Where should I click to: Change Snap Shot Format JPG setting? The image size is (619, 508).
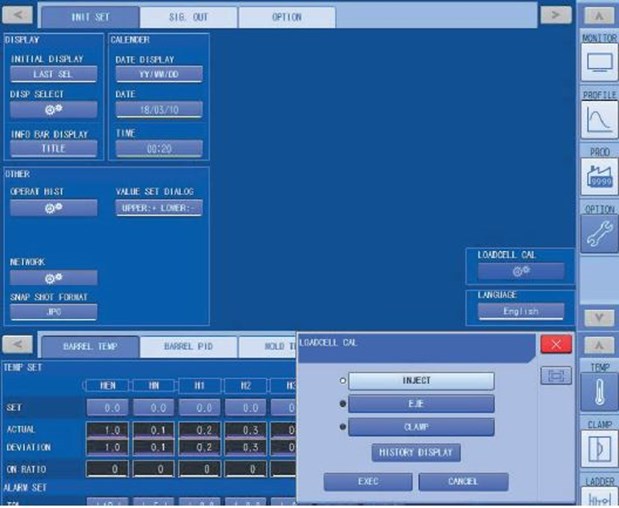[x=54, y=311]
